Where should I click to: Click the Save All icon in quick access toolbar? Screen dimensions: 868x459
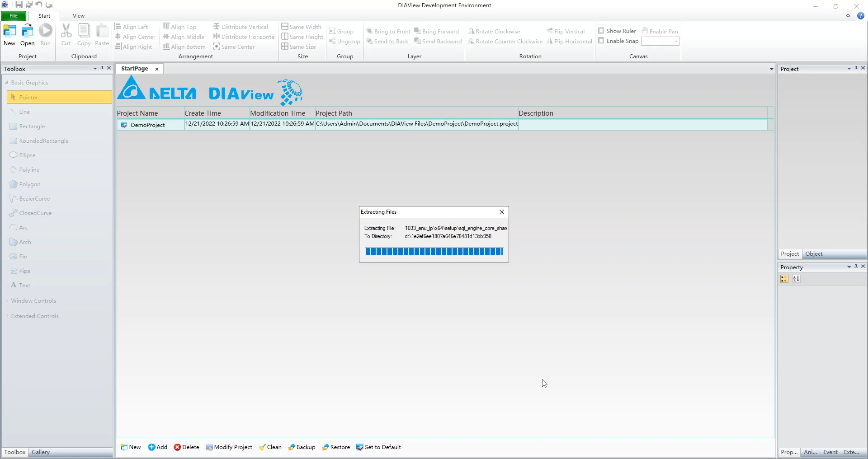(29, 5)
